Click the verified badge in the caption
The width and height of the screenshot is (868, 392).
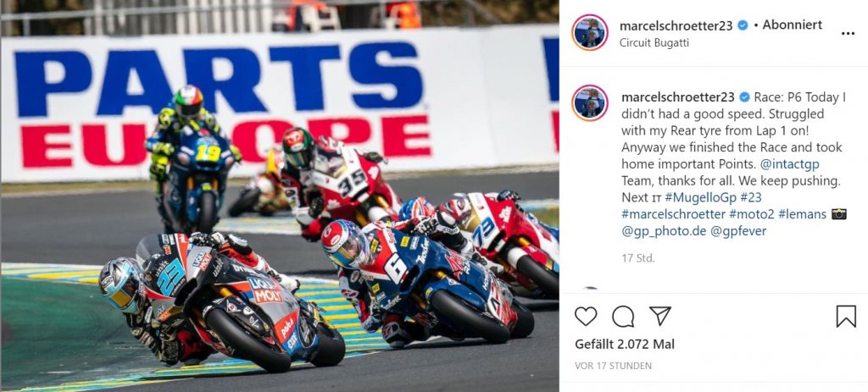744,97
